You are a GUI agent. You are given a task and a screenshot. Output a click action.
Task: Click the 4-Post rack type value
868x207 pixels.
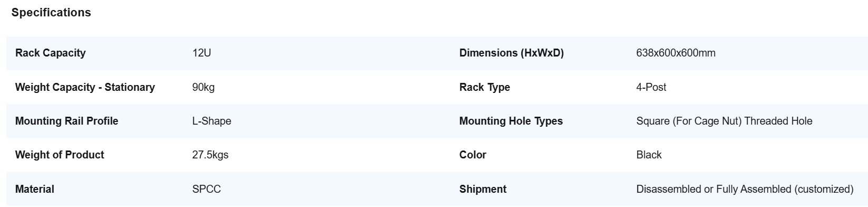(x=651, y=87)
